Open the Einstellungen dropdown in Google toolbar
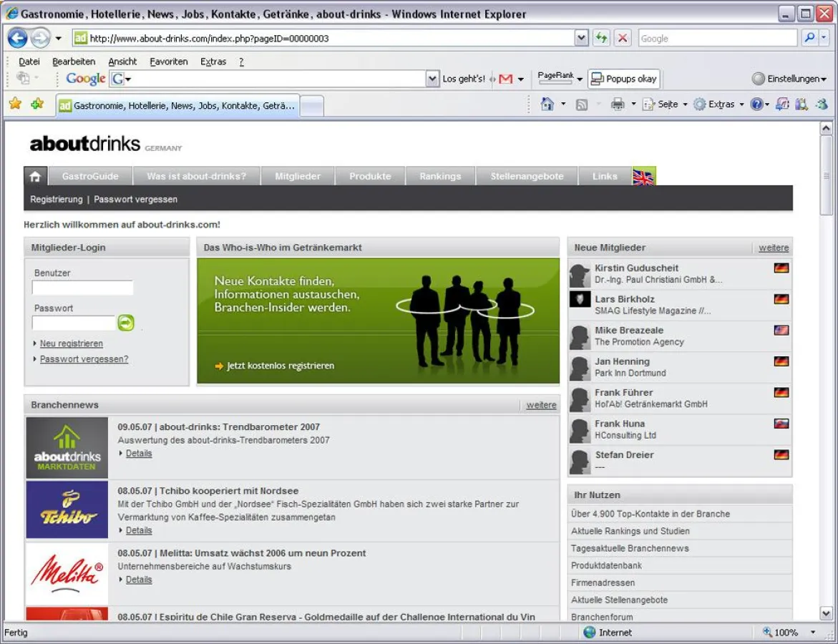838x644 pixels. (x=790, y=79)
